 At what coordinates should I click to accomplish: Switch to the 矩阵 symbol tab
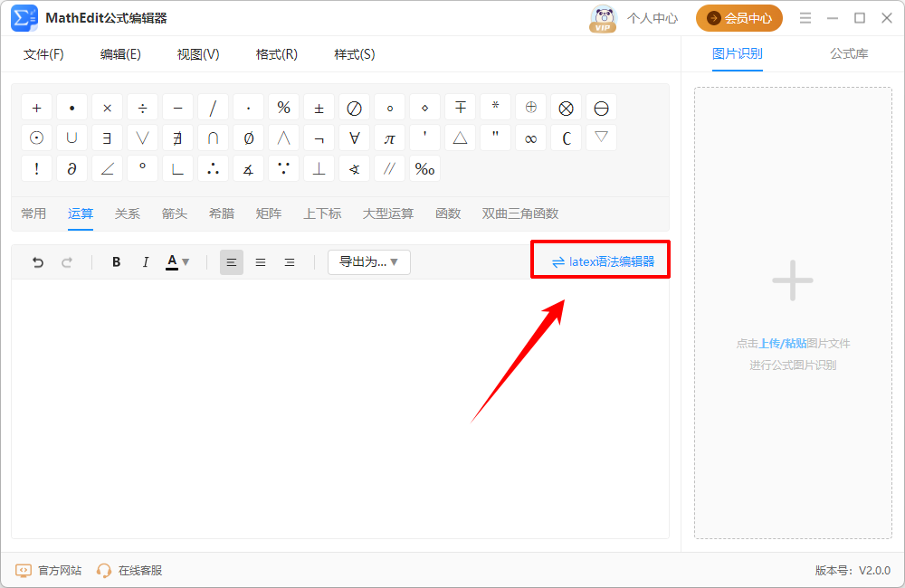(x=269, y=213)
